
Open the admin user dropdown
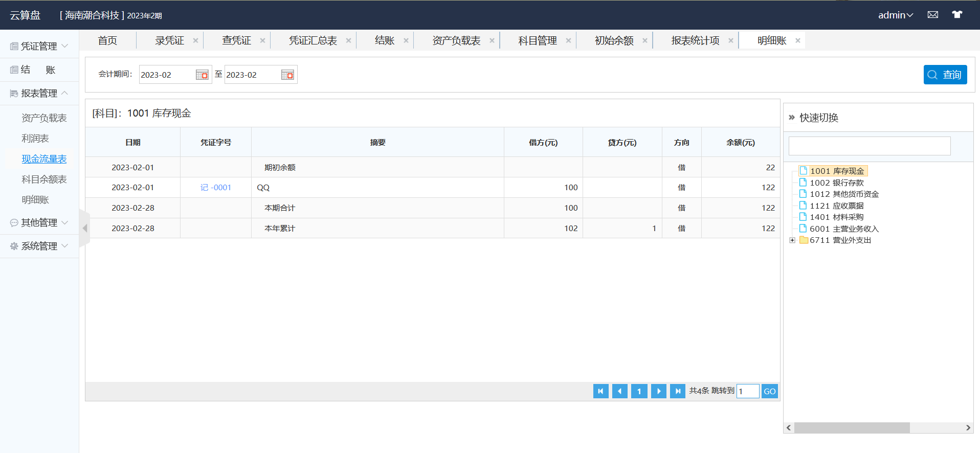895,15
